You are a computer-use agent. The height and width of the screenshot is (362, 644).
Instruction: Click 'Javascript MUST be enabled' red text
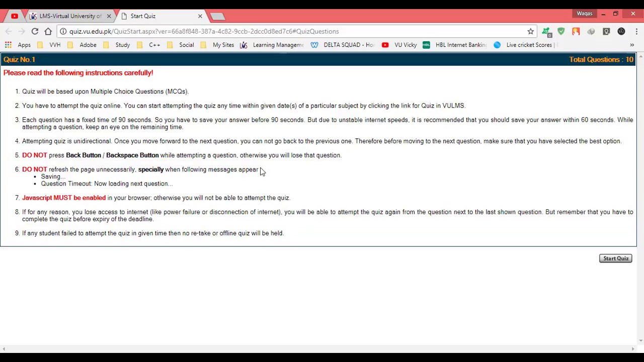[64, 198]
